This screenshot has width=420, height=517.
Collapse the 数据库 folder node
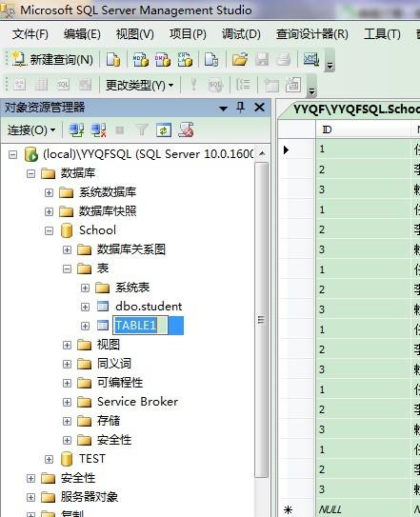pyautogui.click(x=30, y=173)
